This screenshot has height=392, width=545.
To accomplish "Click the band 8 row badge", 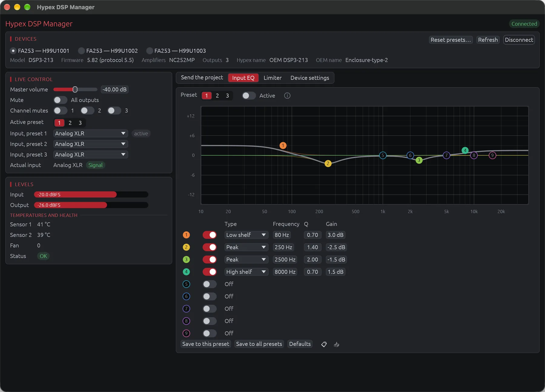I will pos(186,321).
